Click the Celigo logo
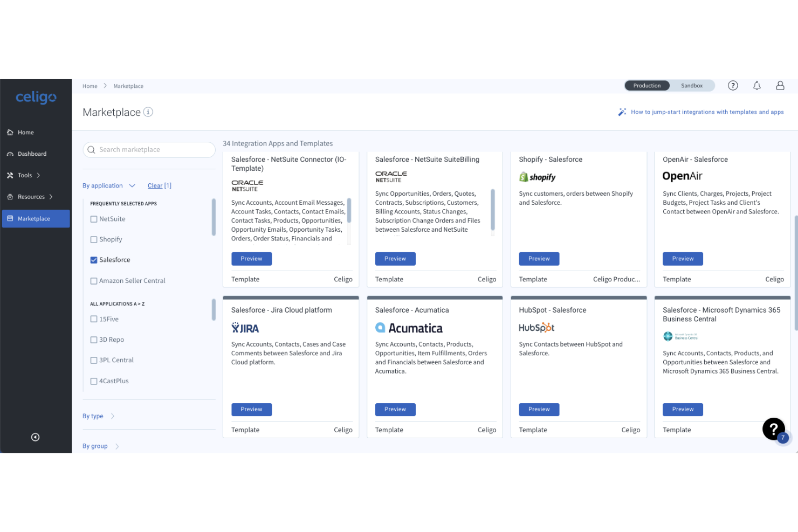The height and width of the screenshot is (532, 798). (x=36, y=97)
